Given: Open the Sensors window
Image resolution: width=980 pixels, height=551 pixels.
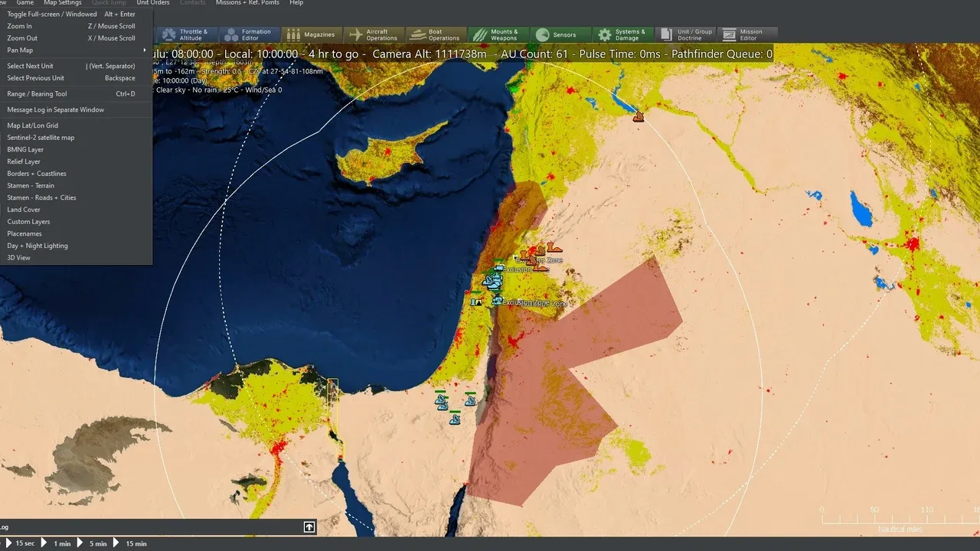Looking at the screenshot, I should [560, 35].
